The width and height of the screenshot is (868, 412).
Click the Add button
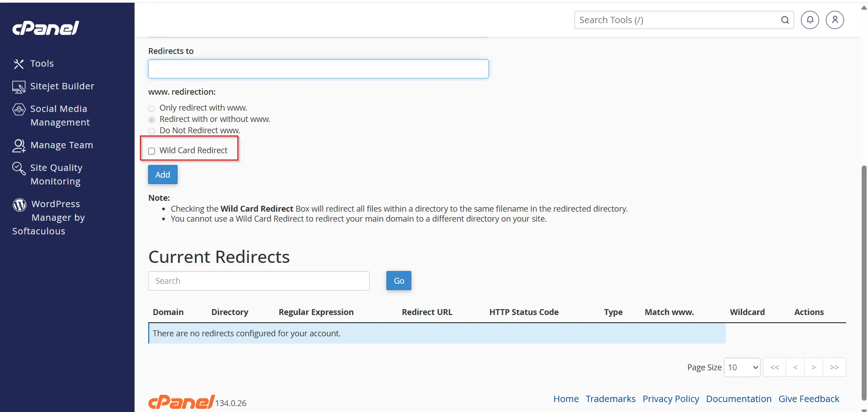click(x=163, y=174)
